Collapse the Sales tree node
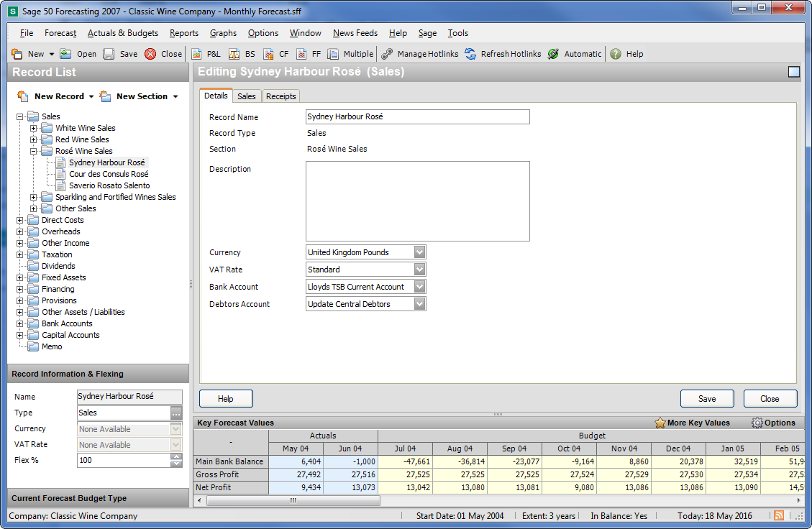 pos(19,116)
